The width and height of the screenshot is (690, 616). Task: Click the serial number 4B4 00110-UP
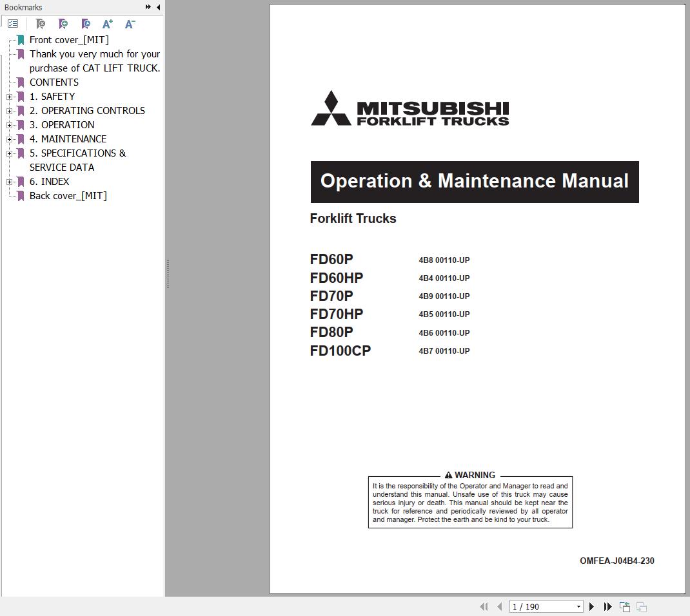click(x=444, y=278)
